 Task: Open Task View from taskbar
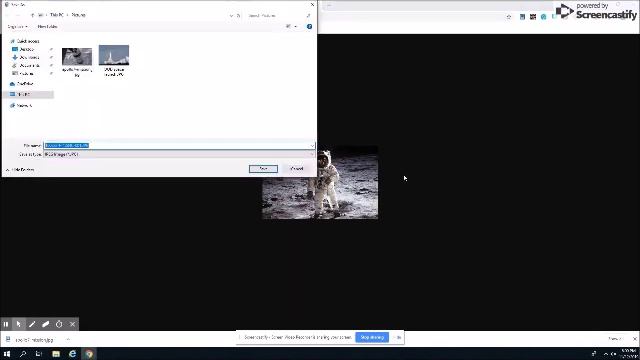[x=39, y=354]
